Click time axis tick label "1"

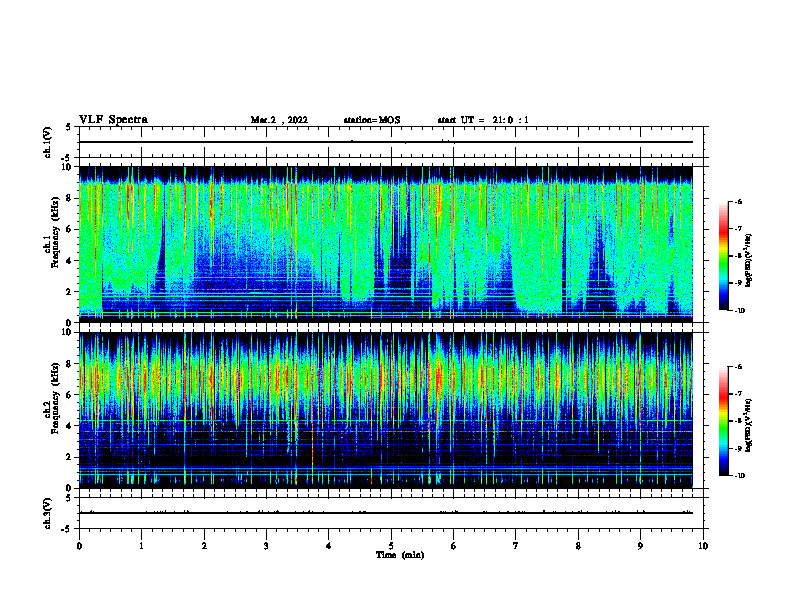point(141,546)
